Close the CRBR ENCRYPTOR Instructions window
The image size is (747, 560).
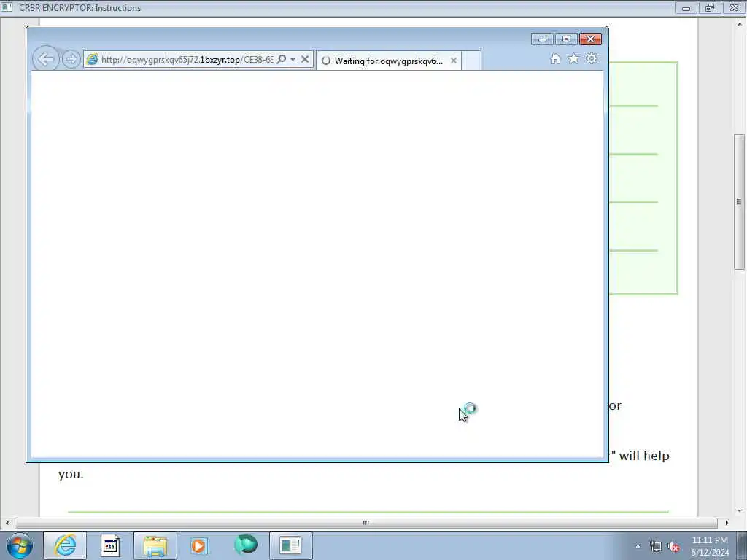734,8
